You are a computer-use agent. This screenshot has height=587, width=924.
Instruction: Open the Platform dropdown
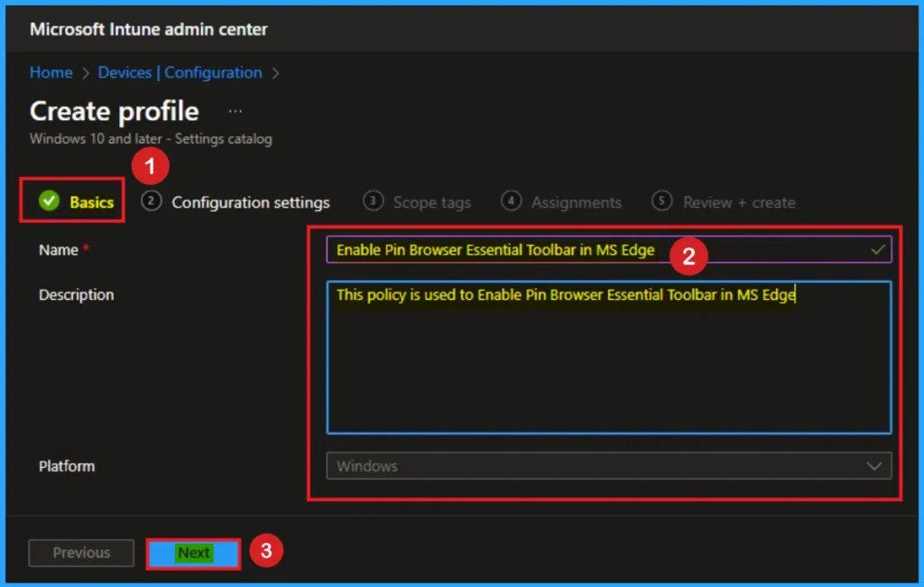pos(609,466)
